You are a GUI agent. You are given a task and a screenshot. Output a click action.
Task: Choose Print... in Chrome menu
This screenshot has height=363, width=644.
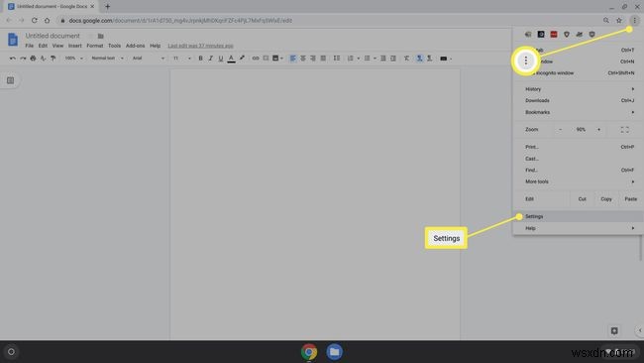(579, 147)
